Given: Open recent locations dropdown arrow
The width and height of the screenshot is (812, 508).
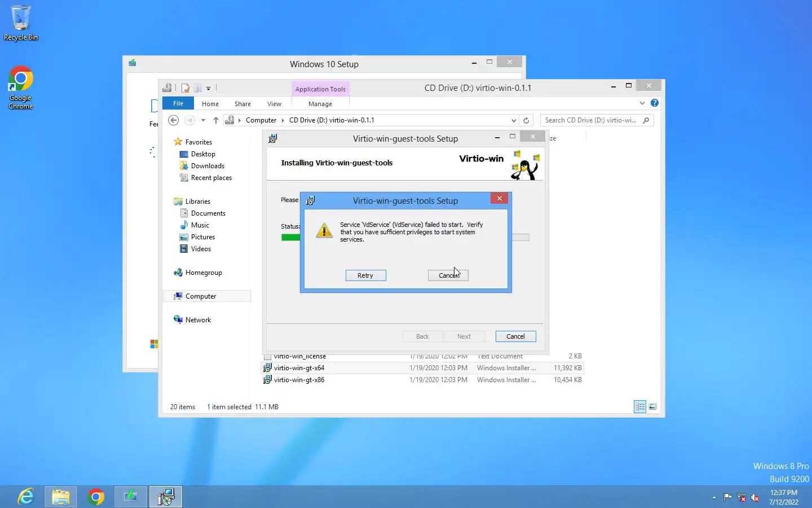Looking at the screenshot, I should click(x=203, y=120).
